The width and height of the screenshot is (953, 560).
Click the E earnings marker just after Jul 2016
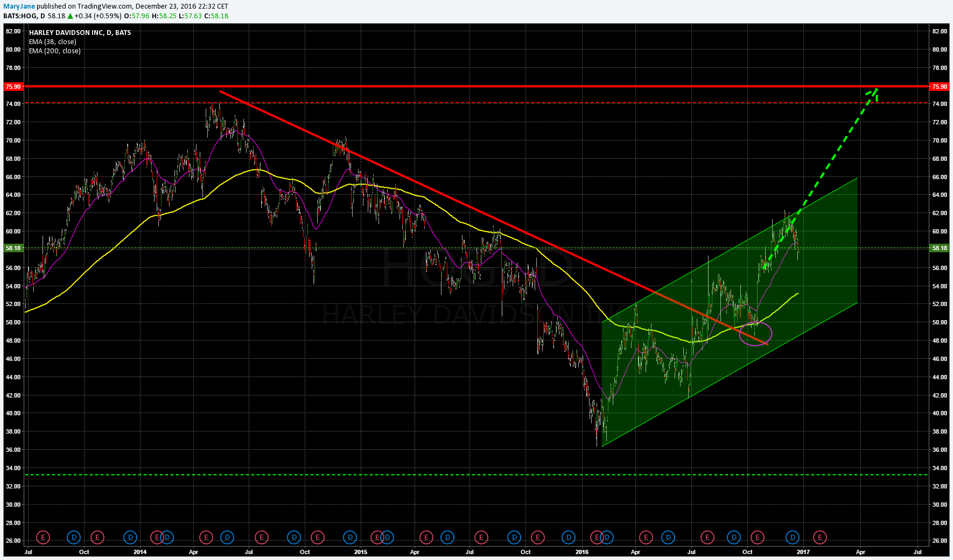(707, 537)
